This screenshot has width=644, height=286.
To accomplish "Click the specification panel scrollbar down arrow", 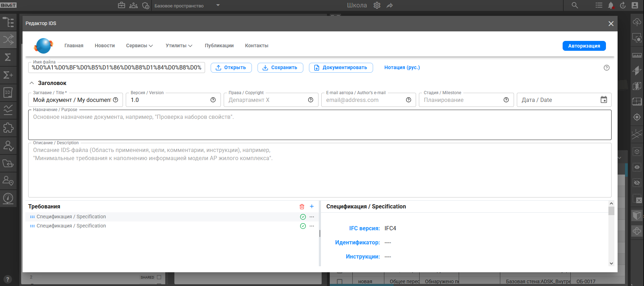I will pyautogui.click(x=612, y=263).
